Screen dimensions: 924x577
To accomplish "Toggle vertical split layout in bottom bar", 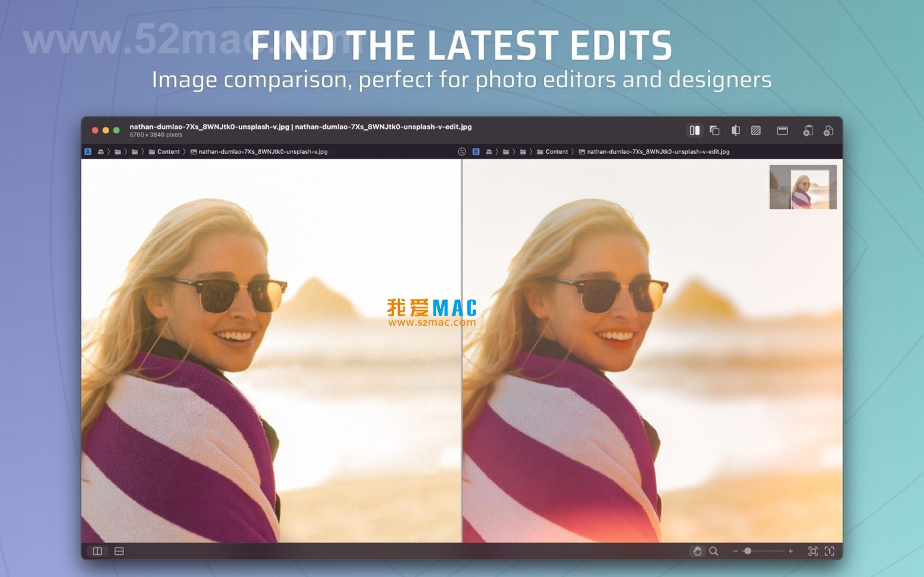I will (x=97, y=551).
